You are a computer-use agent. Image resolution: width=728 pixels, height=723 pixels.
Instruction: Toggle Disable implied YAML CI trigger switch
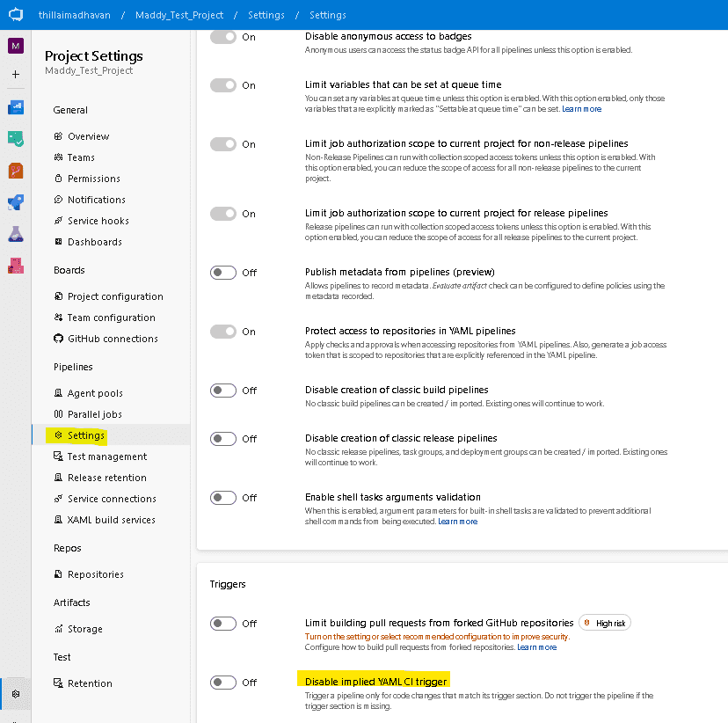click(x=223, y=683)
